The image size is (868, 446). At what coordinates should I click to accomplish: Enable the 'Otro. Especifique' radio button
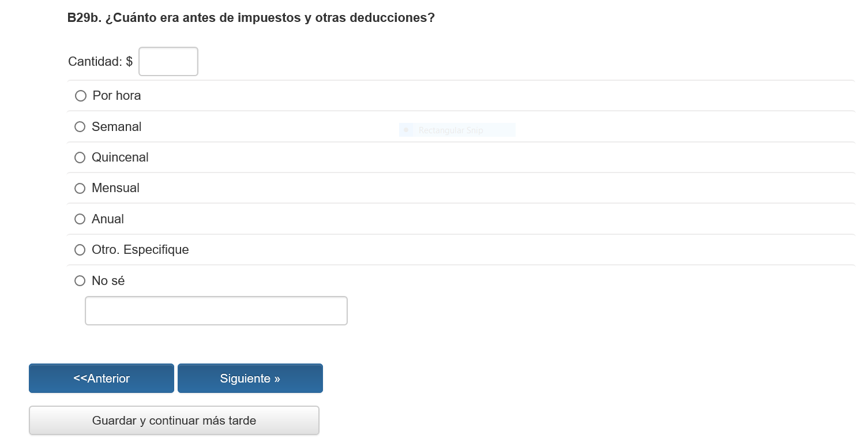pyautogui.click(x=80, y=250)
